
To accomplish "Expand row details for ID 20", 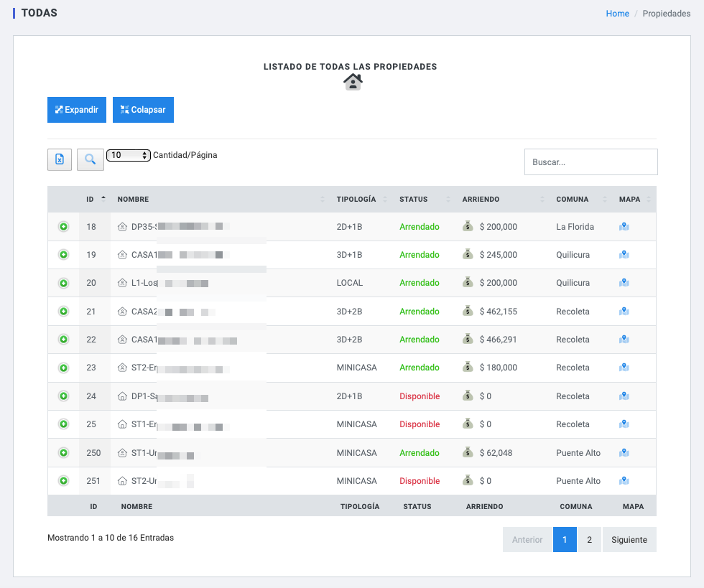I will point(64,283).
